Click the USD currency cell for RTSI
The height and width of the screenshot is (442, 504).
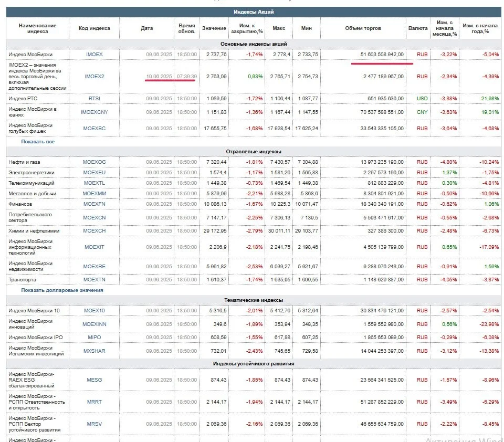(x=422, y=98)
